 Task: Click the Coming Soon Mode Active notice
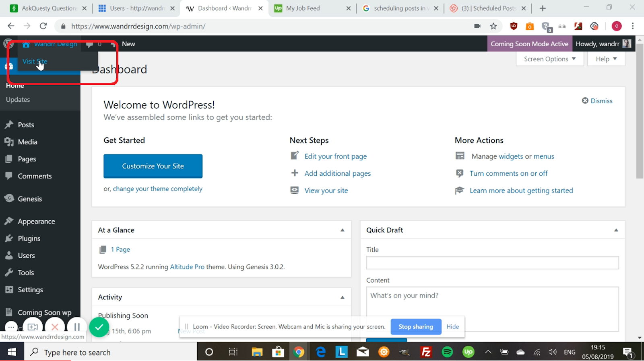[x=529, y=44]
